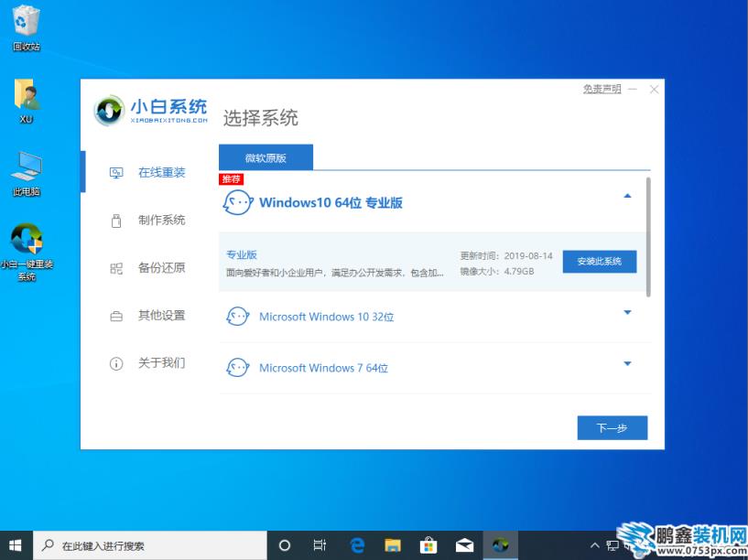
Task: Select 备份还原 in the sidebar
Action: pyautogui.click(x=162, y=268)
